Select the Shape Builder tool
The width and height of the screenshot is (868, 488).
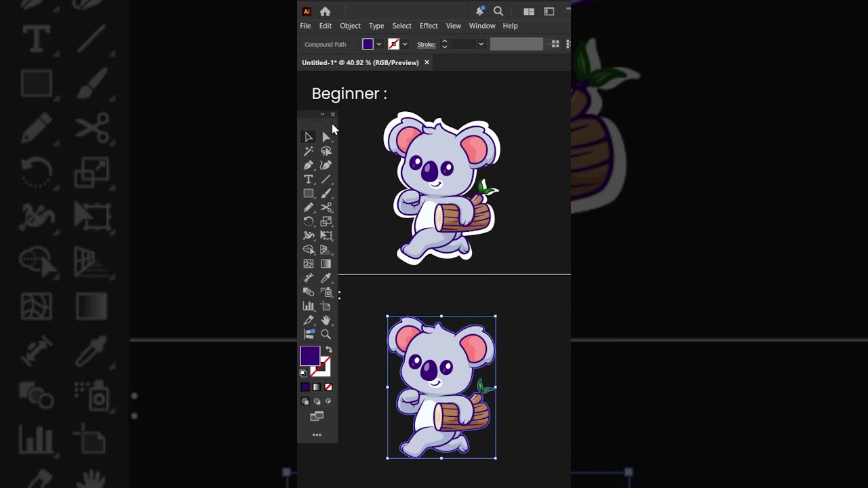pos(309,250)
